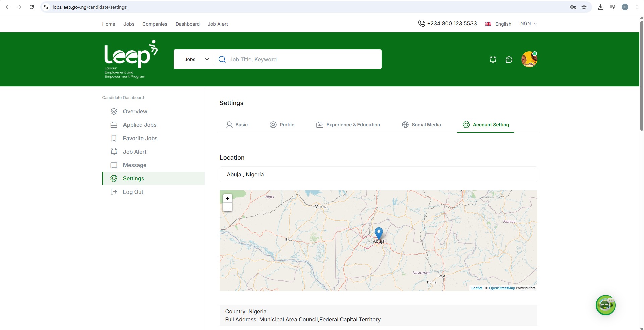Image resolution: width=644 pixels, height=330 pixels.
Task: Bookmark this page with the star icon
Action: pos(584,7)
